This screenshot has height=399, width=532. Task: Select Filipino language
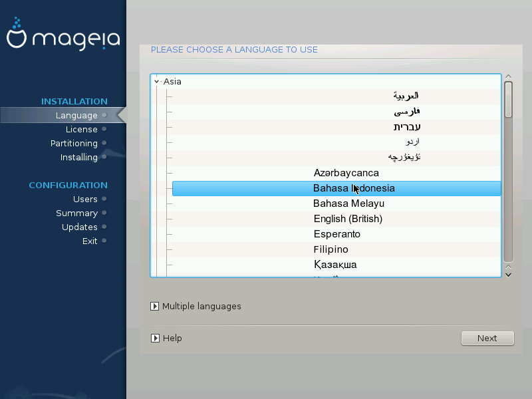(x=331, y=249)
